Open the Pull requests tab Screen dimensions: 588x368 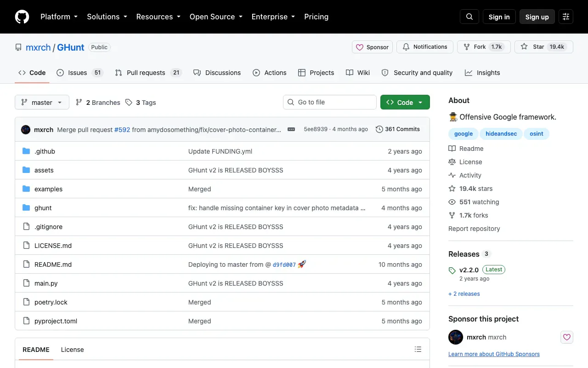pos(148,73)
